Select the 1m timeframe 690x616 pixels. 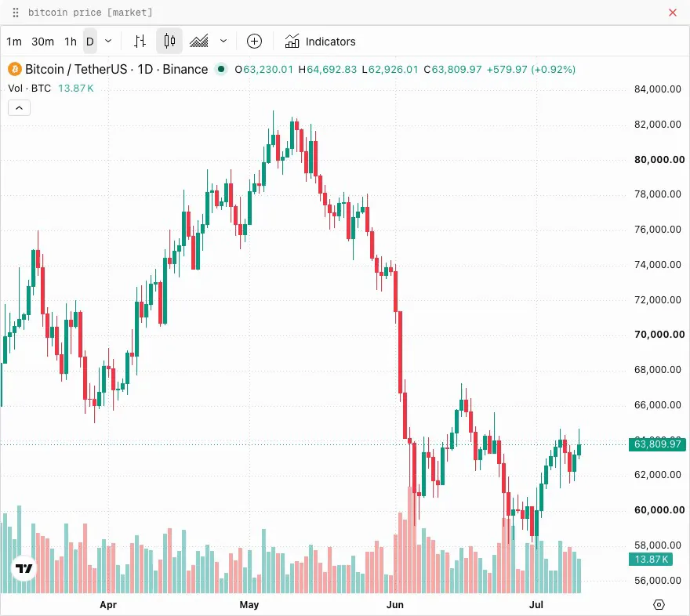coord(14,42)
